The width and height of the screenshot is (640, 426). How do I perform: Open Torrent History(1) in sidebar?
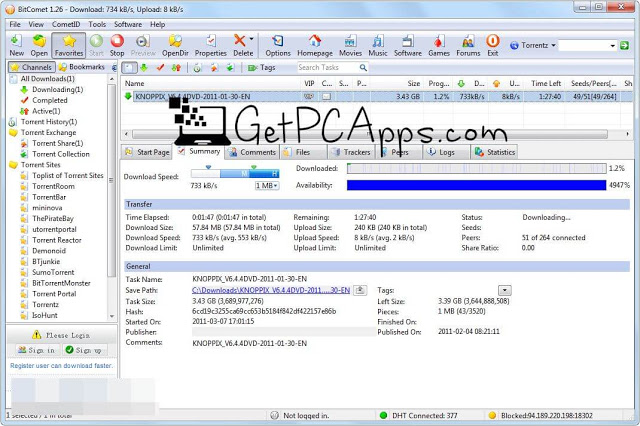point(49,122)
